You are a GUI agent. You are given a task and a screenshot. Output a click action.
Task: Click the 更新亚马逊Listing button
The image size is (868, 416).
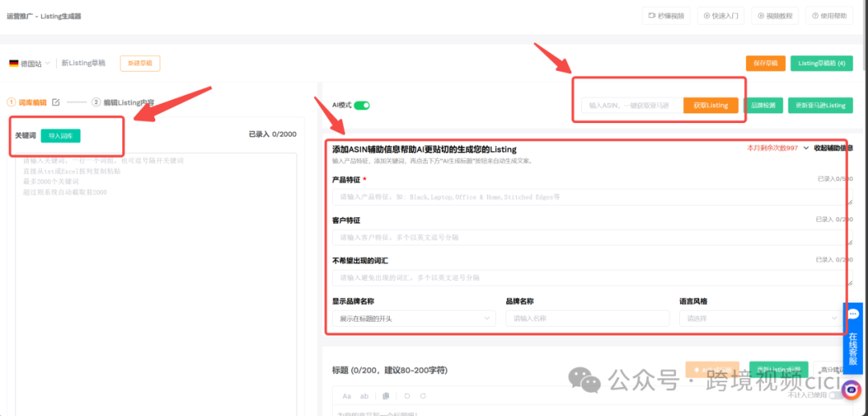click(x=821, y=105)
